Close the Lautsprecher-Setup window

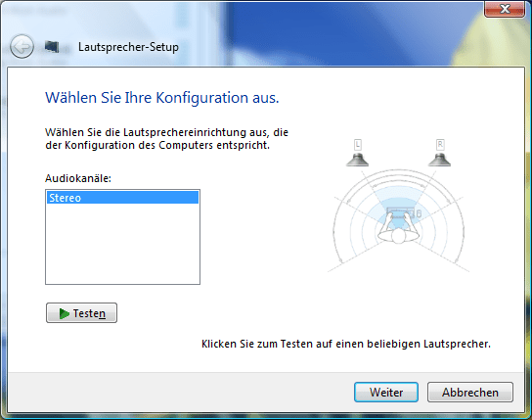pos(505,9)
